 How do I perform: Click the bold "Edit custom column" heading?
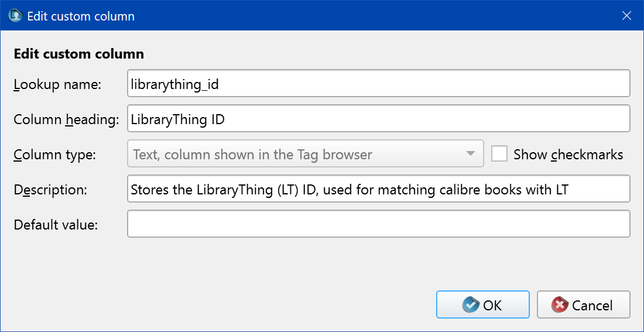point(78,54)
